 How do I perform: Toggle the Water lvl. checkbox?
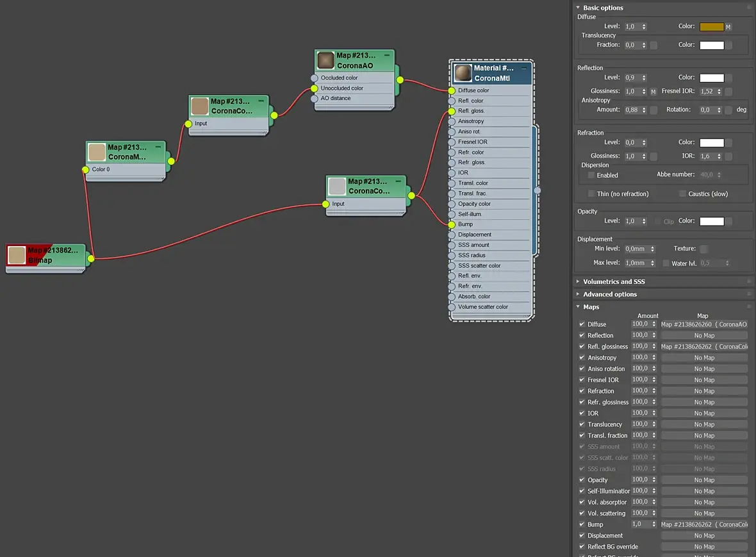click(666, 263)
